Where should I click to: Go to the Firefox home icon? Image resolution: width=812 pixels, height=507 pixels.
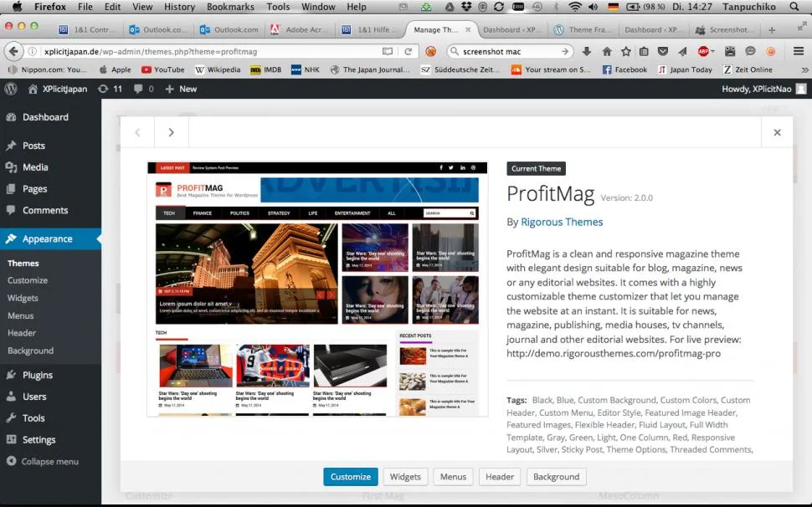[607, 51]
